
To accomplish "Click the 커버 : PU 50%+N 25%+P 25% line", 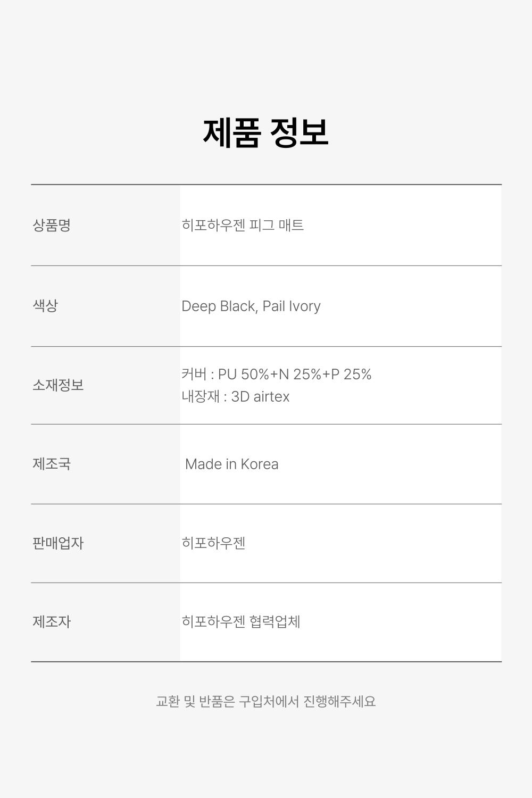I will click(276, 374).
